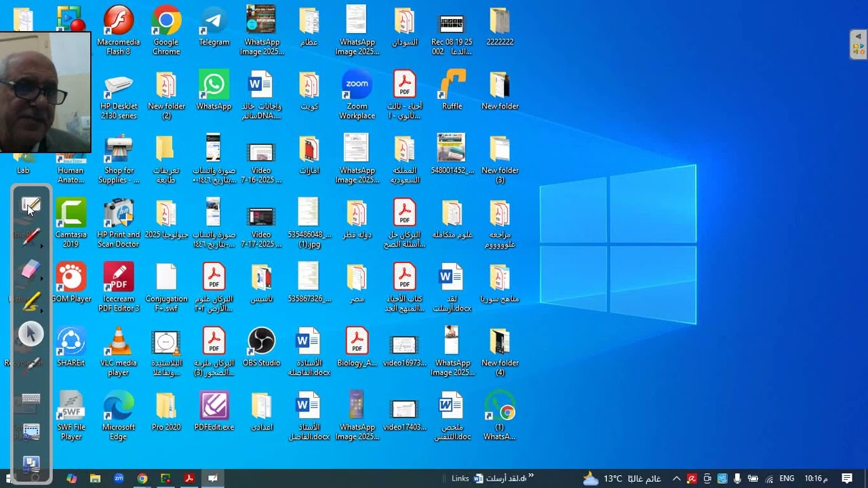Expand the highlighter tool options arrow
Image resolution: width=868 pixels, height=488 pixels.
(x=42, y=310)
